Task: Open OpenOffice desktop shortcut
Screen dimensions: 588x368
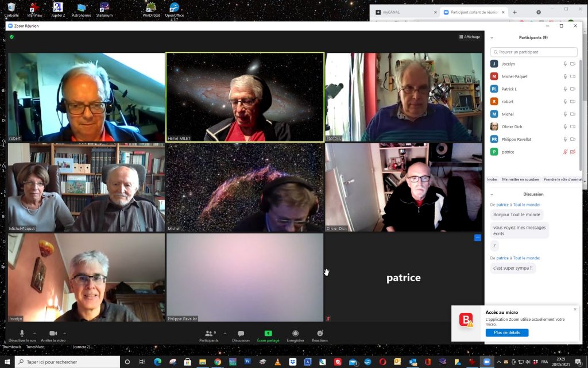Action: [175, 10]
